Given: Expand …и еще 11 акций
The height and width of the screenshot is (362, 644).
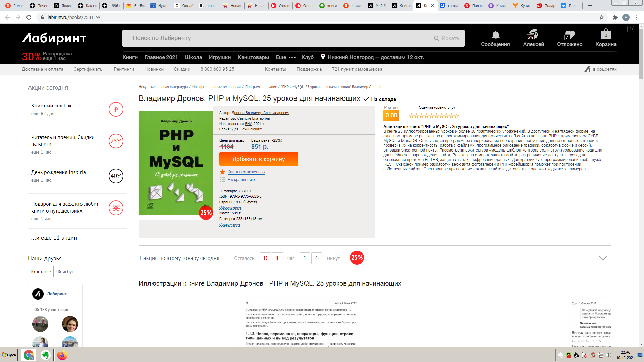Looking at the screenshot, I should [x=54, y=238].
